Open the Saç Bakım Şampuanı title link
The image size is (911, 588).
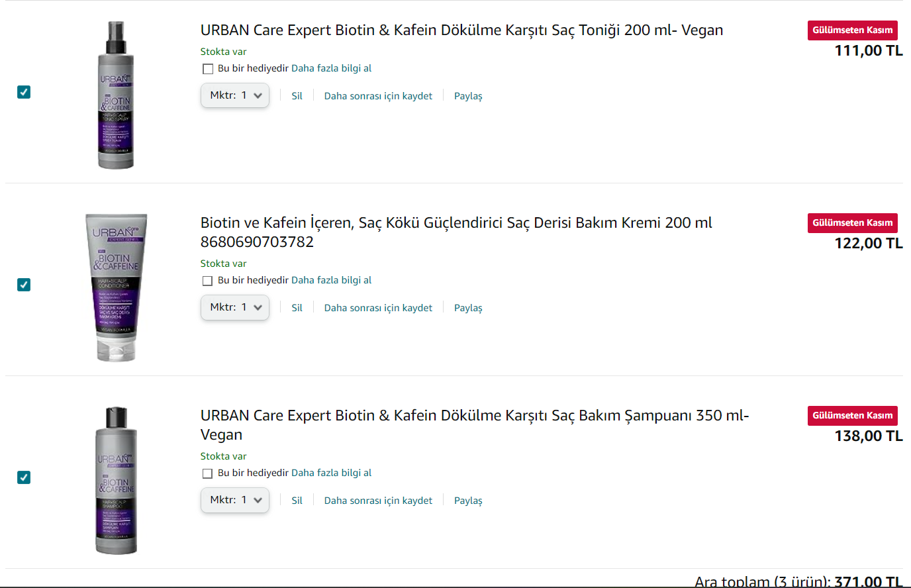click(x=474, y=416)
